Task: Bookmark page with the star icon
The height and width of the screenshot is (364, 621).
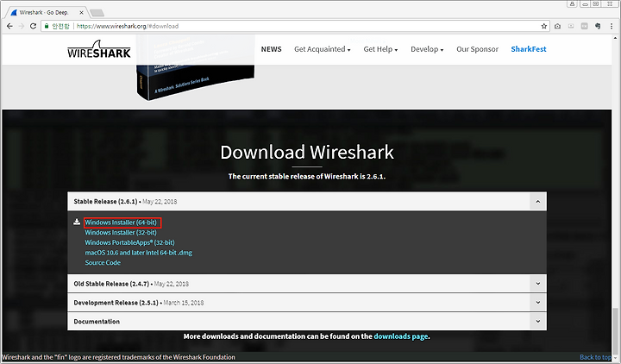Action: 543,26
